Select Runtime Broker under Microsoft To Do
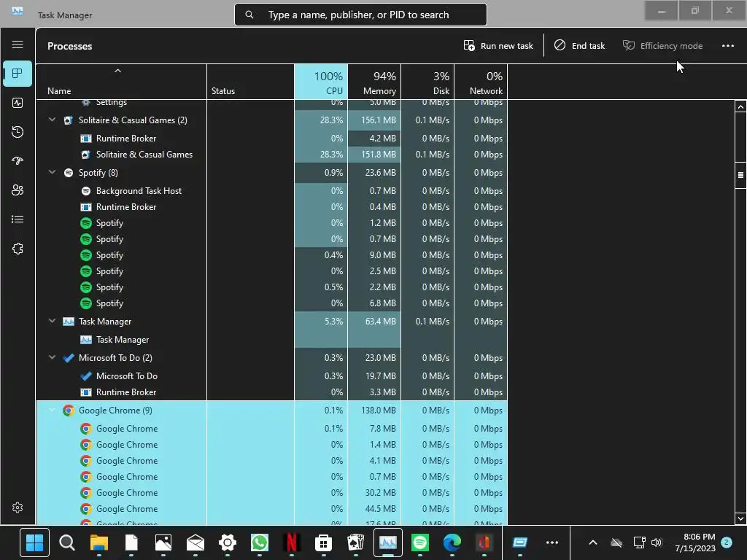 coord(271,392)
